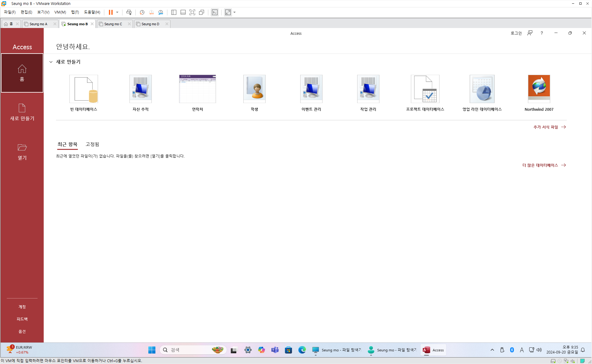The height and width of the screenshot is (364, 592).
Task: Open the Contacts template thumbnail
Action: (197, 89)
